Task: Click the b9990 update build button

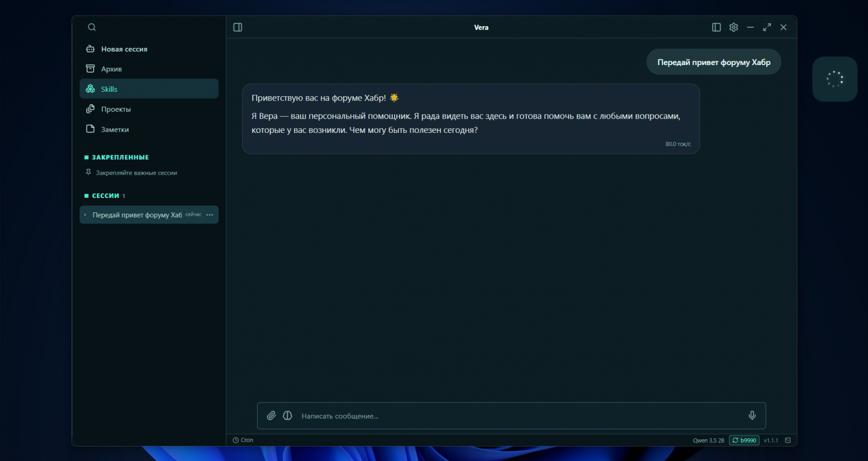Action: coord(744,440)
